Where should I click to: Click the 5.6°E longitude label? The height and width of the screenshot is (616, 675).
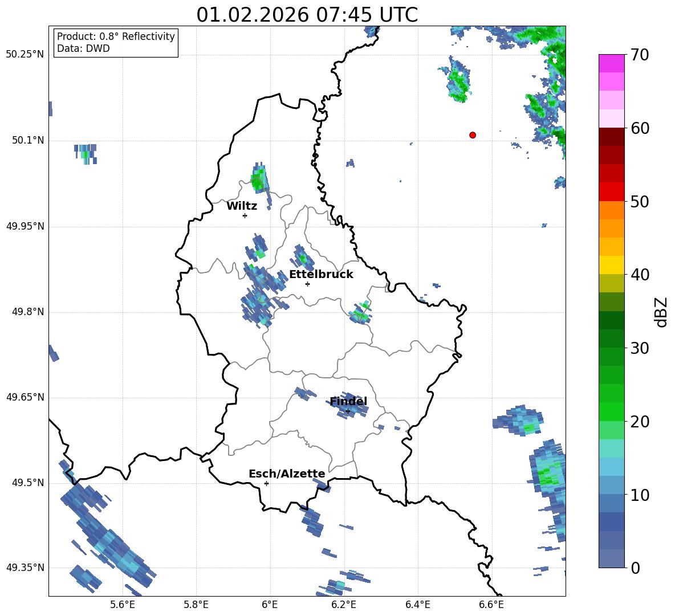123,605
